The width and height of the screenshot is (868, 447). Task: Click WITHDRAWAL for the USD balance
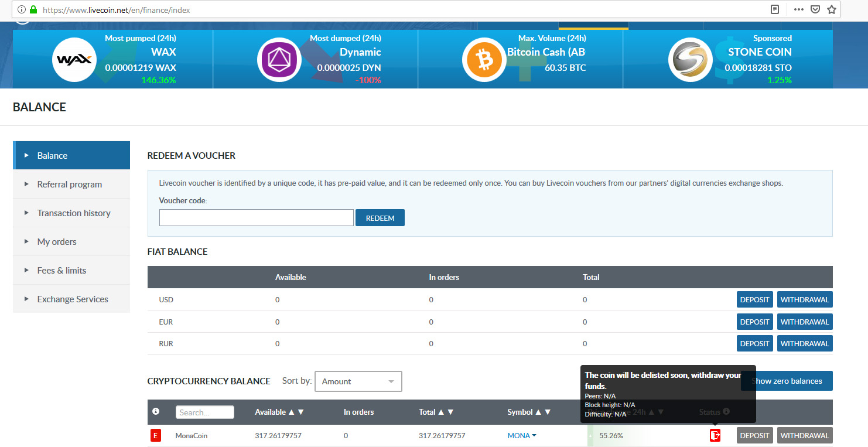805,299
